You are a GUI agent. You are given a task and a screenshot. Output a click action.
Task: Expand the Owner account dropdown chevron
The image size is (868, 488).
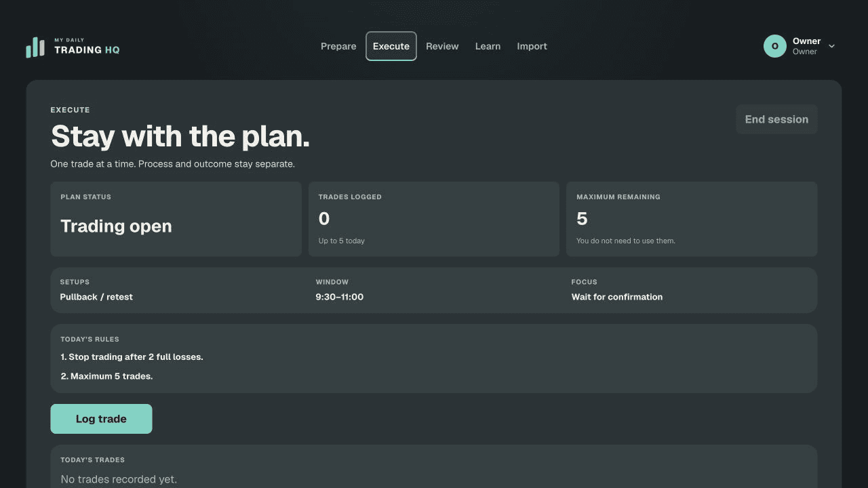pyautogui.click(x=832, y=46)
